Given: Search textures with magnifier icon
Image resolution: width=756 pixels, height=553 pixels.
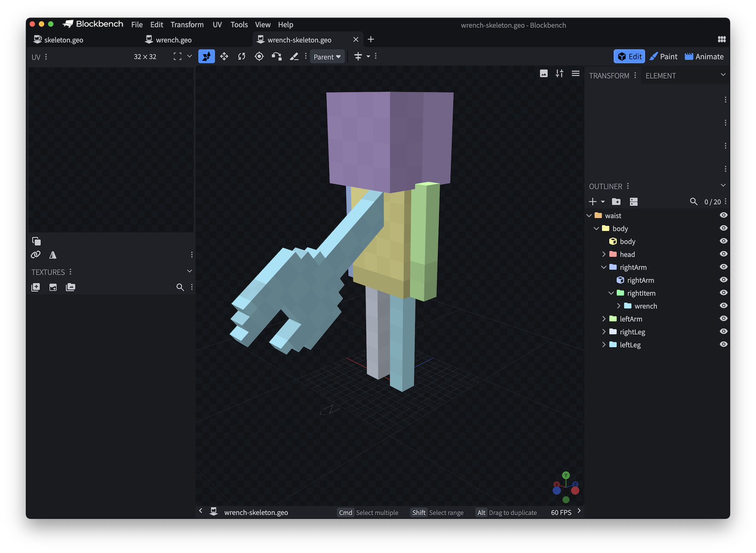Looking at the screenshot, I should point(180,287).
